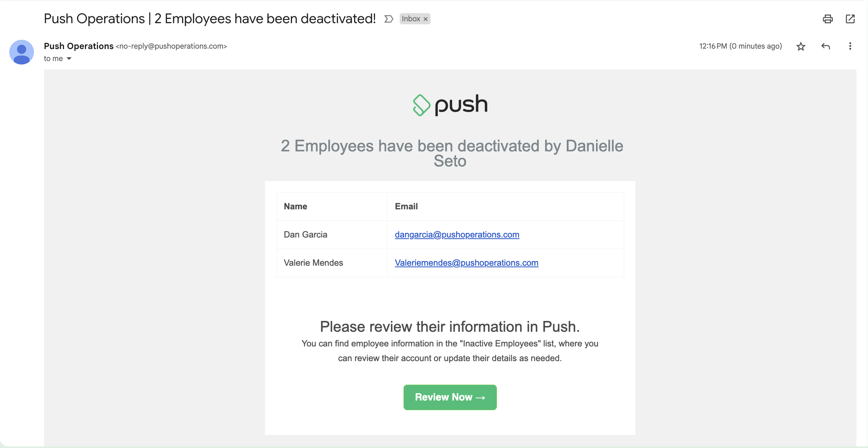Select the Dan Garcia name cell
Viewport: 868px width, 448px height.
(x=332, y=235)
